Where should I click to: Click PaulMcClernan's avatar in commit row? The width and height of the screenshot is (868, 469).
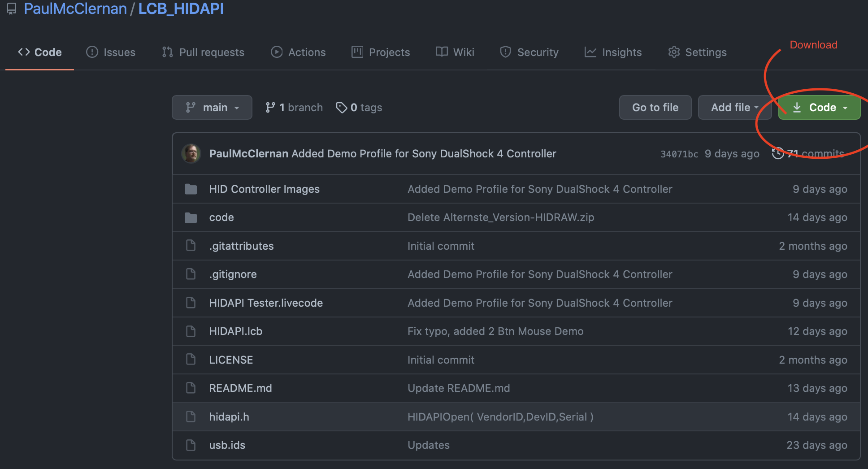(x=191, y=153)
